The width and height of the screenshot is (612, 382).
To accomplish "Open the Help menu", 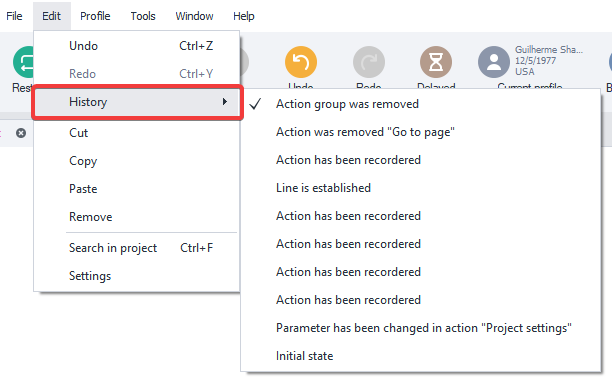I will click(x=244, y=16).
